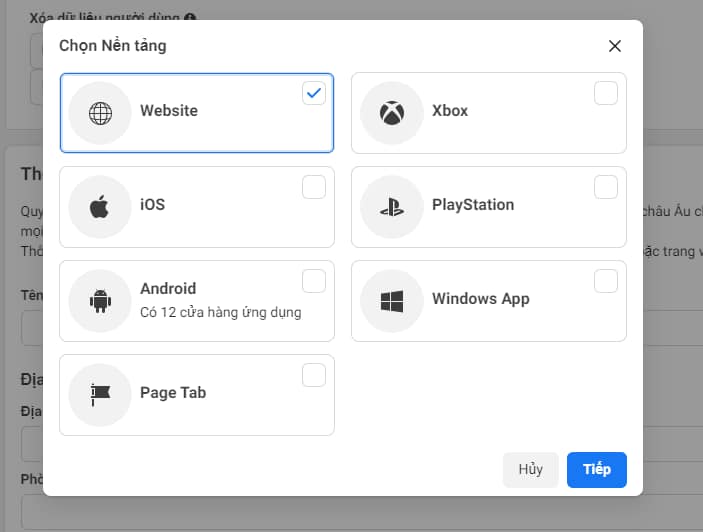This screenshot has width=703, height=532.
Task: Click the 'Chọn Nền tảng' dialog title
Action: (113, 46)
